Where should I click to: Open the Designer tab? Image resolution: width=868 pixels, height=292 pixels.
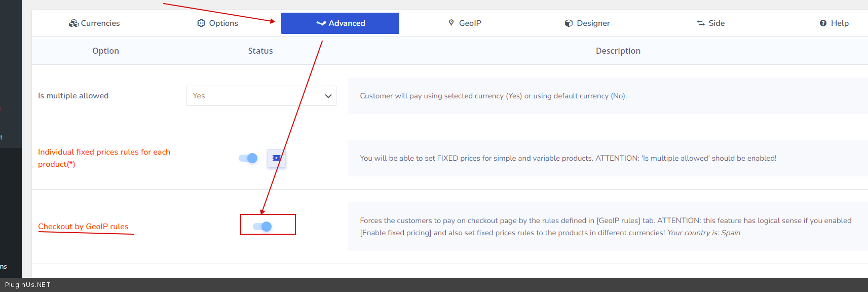click(x=593, y=23)
